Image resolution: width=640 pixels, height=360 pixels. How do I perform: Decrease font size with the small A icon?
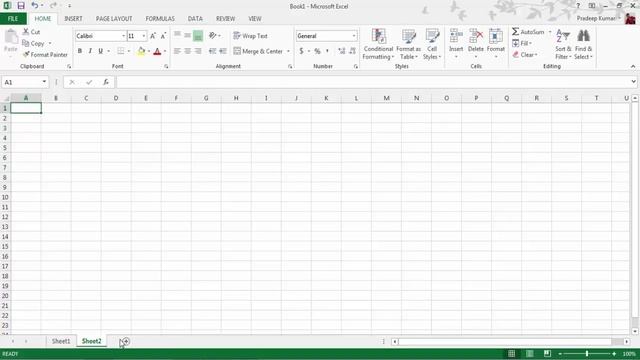click(x=163, y=36)
